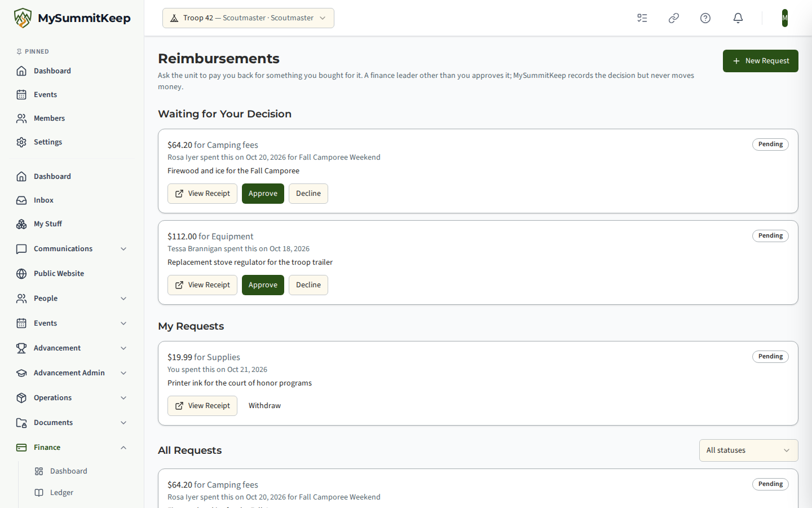Click the second Dashboard in main nav
The height and width of the screenshot is (508, 812).
[72, 177]
